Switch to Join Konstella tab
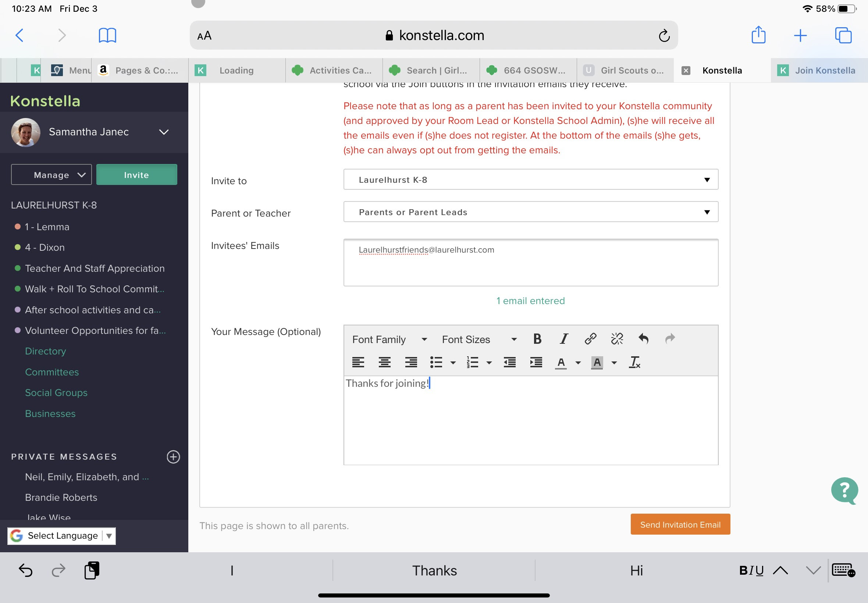Image resolution: width=868 pixels, height=603 pixels. [819, 71]
